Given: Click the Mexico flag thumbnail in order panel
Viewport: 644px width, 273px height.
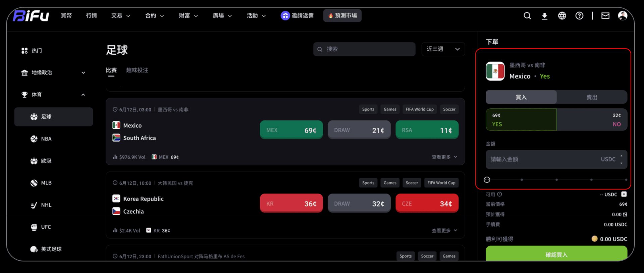Looking at the screenshot, I should [495, 71].
